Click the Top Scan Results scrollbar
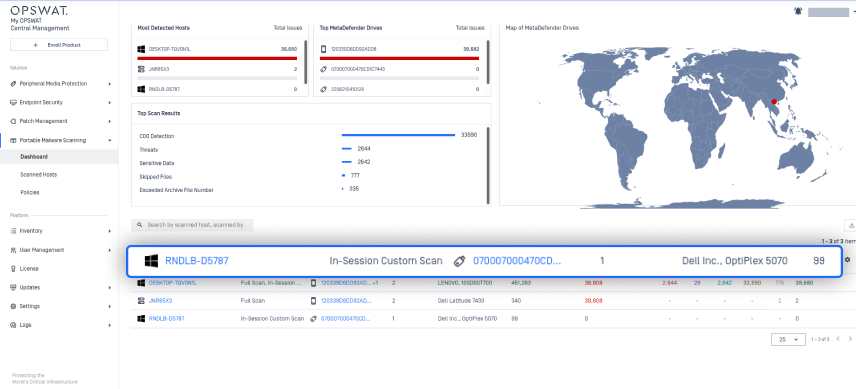The width and height of the screenshot is (856, 389). [x=488, y=165]
